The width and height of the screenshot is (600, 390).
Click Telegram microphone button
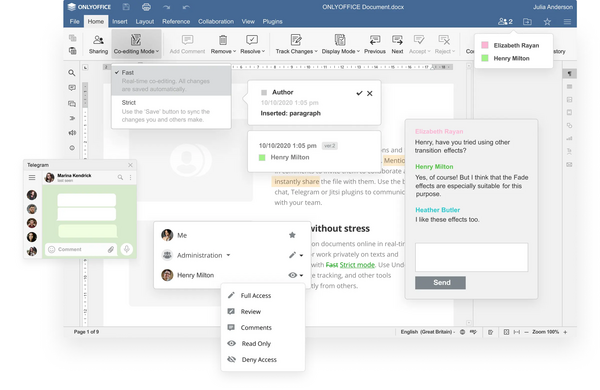point(127,249)
